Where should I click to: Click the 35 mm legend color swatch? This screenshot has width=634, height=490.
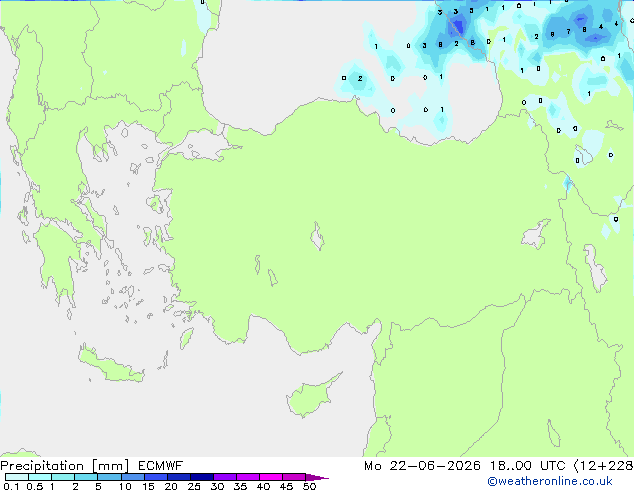(x=247, y=477)
